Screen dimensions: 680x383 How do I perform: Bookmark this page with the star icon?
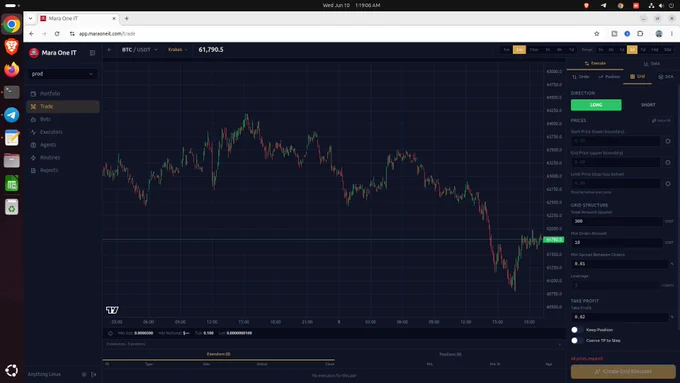[597, 33]
